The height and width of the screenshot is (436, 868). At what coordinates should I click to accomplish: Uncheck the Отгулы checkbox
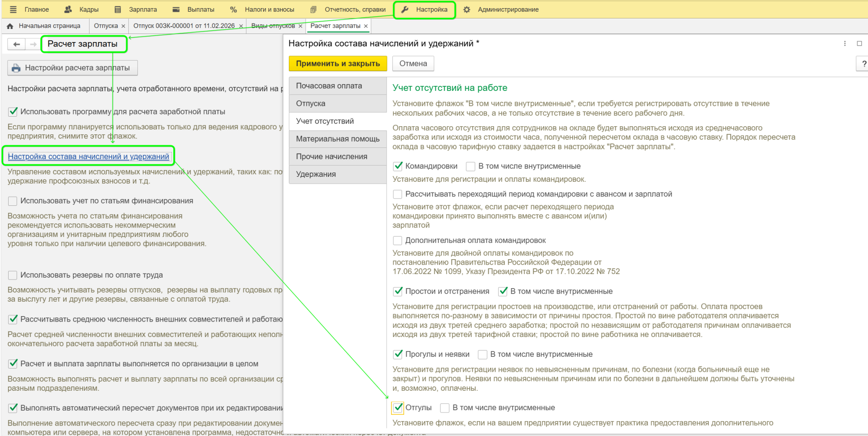398,408
